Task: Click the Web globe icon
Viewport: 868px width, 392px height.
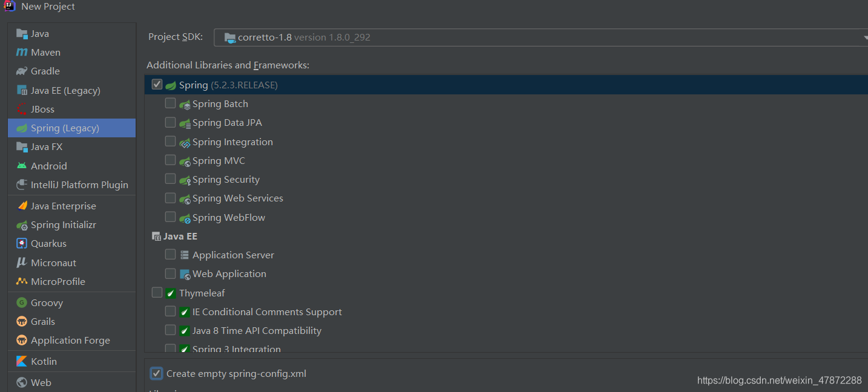Action: pyautogui.click(x=22, y=382)
